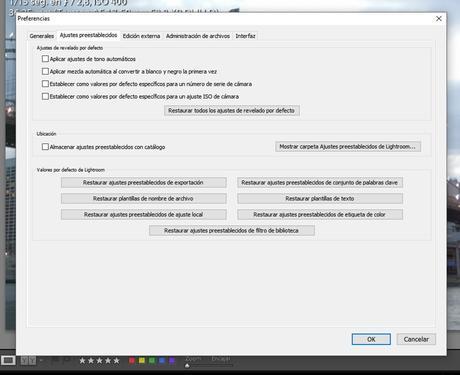The image size is (460, 375).
Task: Toggle defaults specific to ajuste ISO de cámara
Action: [x=45, y=96]
